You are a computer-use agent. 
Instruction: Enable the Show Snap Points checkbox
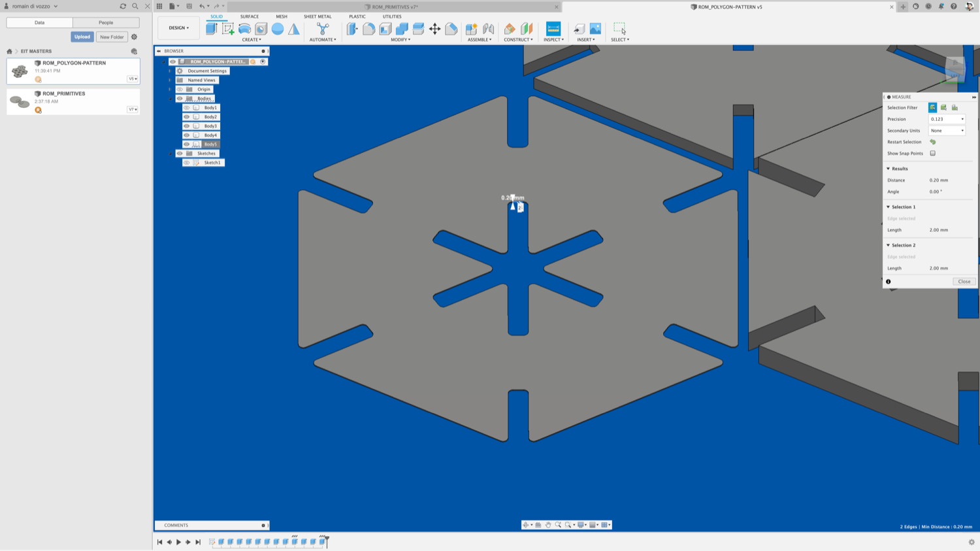point(933,154)
